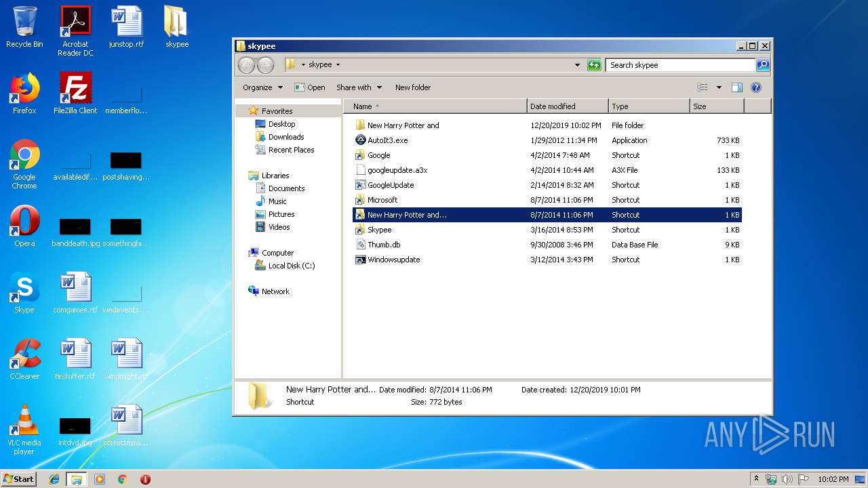Select banddeath.jpg desktop file
Viewport: 868px width, 488px height.
(75, 230)
